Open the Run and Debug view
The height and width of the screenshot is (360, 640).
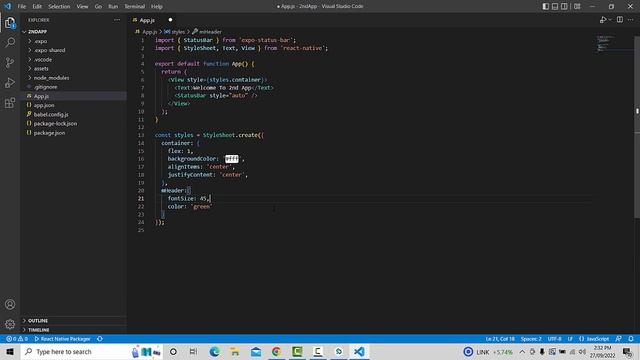click(10, 82)
